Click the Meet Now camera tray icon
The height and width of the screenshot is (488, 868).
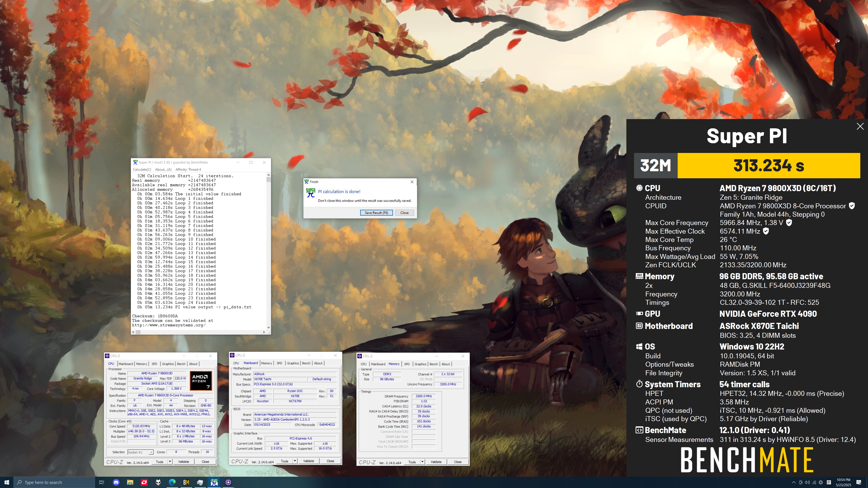click(x=801, y=482)
